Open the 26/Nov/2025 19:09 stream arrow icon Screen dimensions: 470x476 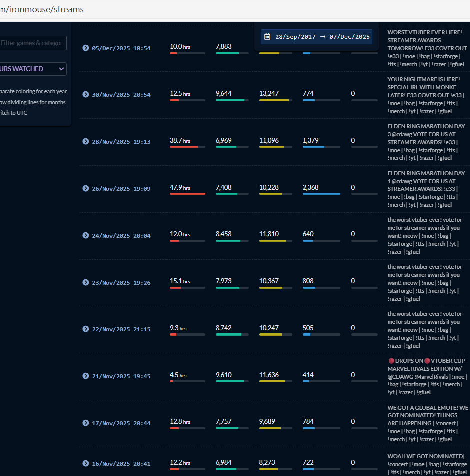[x=86, y=188]
